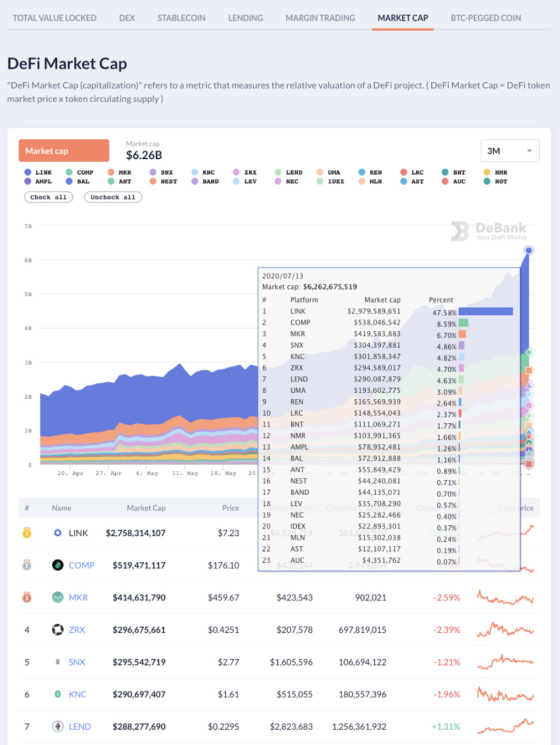Click the Name column header

click(x=61, y=508)
